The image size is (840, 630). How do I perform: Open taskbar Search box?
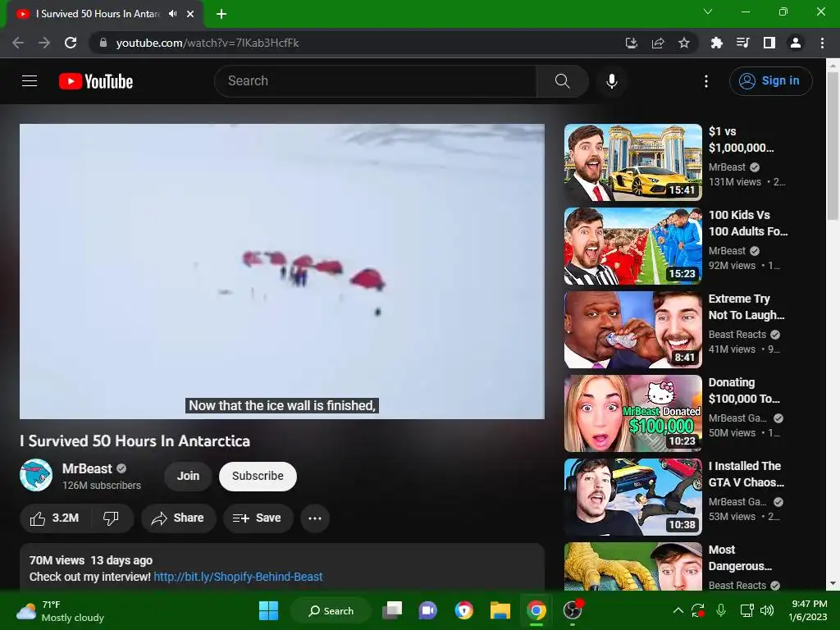331,610
